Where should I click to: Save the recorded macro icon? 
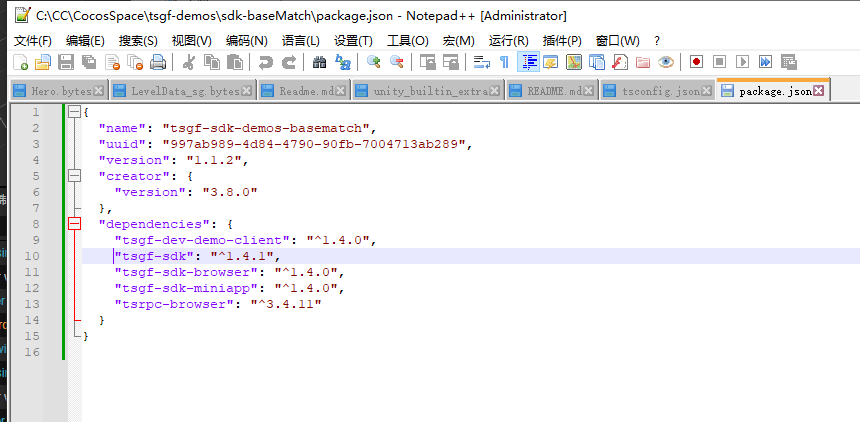[x=789, y=62]
